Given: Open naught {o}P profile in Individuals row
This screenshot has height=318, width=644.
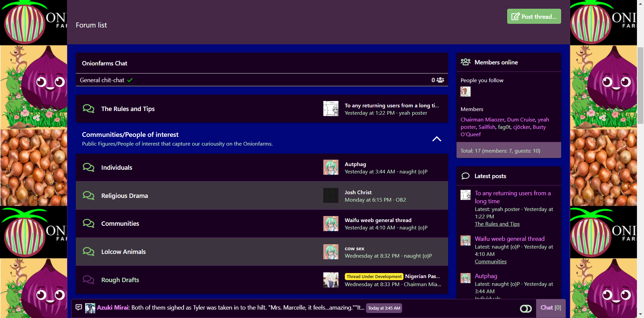Looking at the screenshot, I should [413, 172].
